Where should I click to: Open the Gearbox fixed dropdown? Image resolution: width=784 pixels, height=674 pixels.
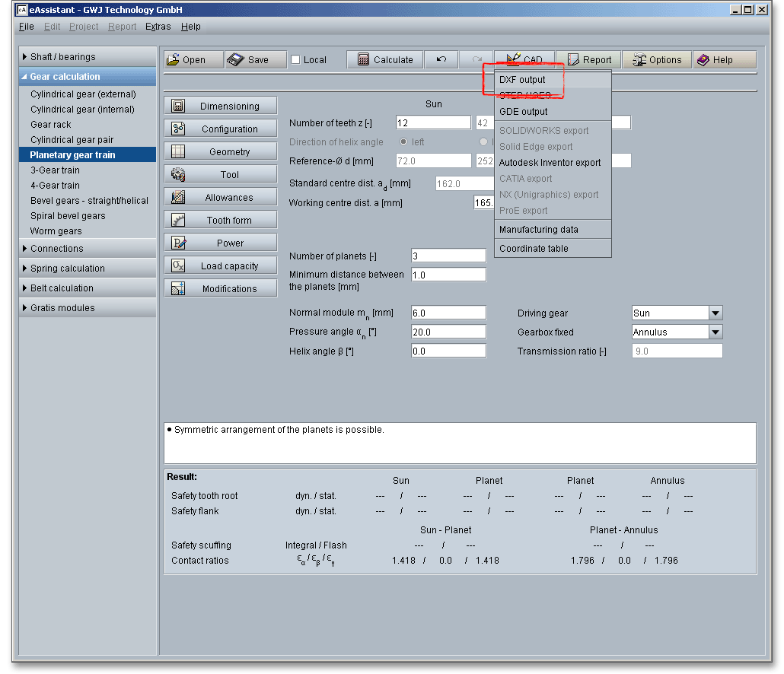715,332
